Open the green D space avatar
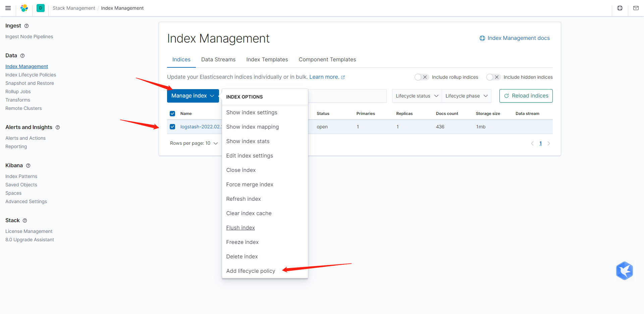Viewport: 644px width, 314px height. [41, 8]
